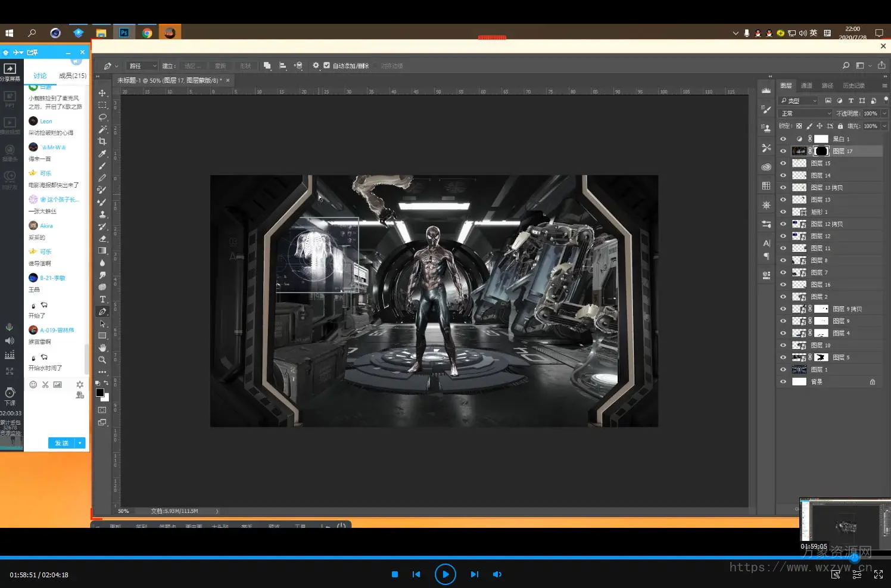Open the 路径 mode dropdown in options bar
The width and height of the screenshot is (891, 588).
(142, 66)
